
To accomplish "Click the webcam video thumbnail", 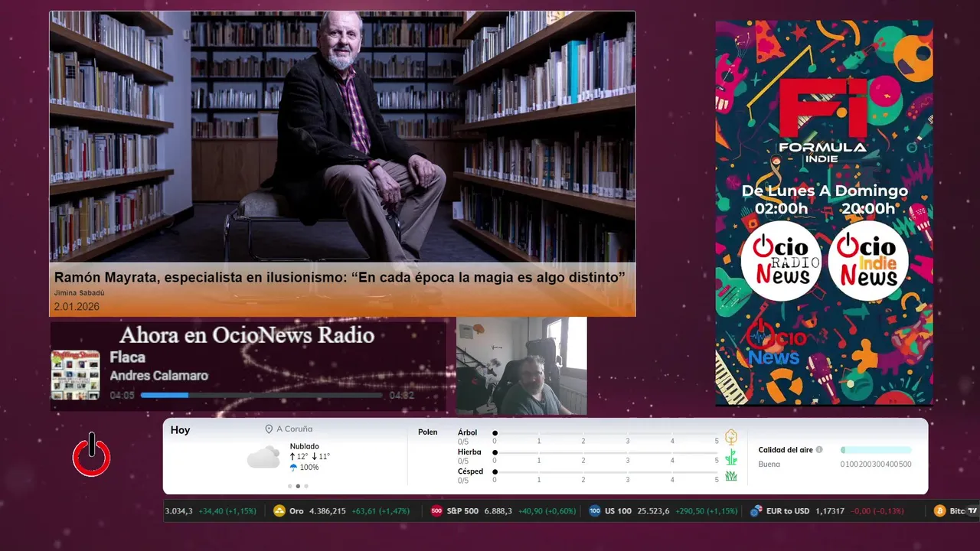I will 521,366.
